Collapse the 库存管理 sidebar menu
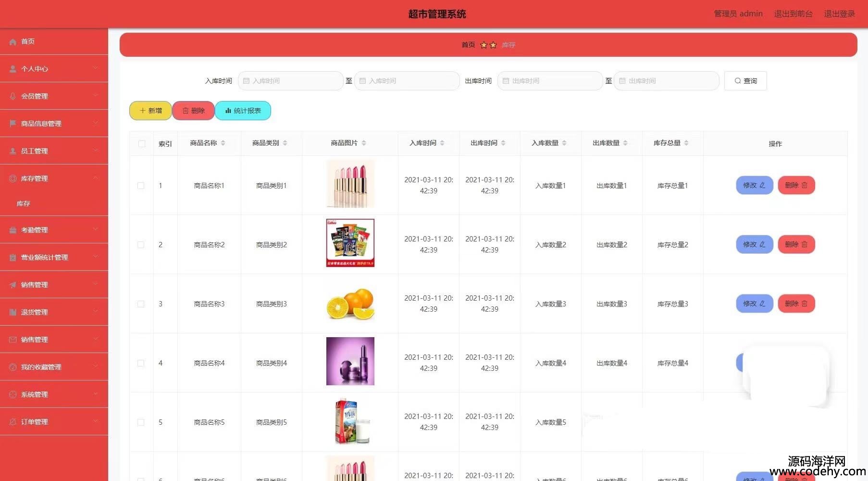Image resolution: width=868 pixels, height=481 pixels. coord(54,178)
